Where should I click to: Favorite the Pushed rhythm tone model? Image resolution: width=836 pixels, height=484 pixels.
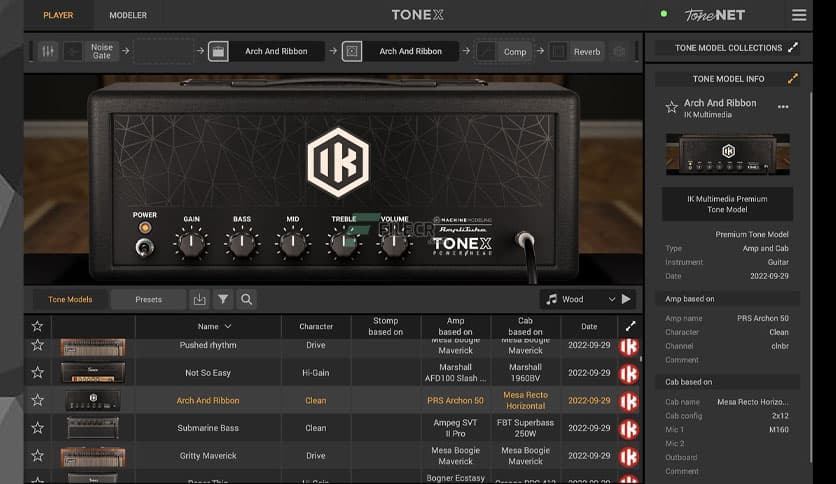(x=37, y=345)
